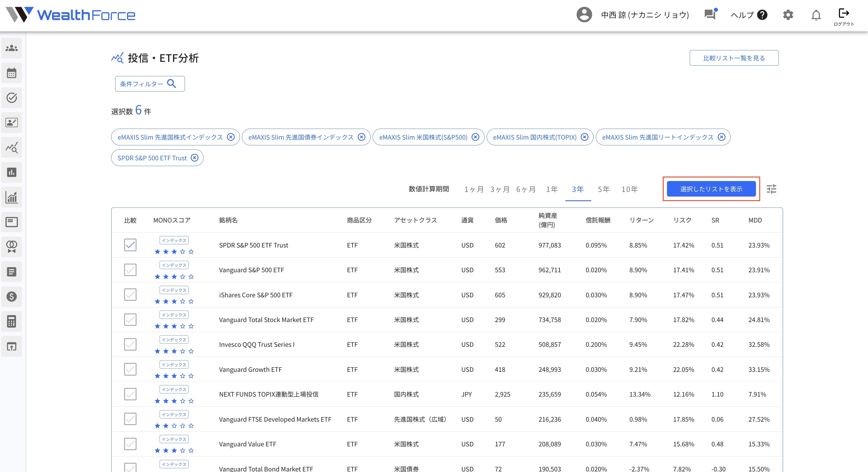
Task: Open the dollar coin sidebar icon
Action: click(x=12, y=296)
